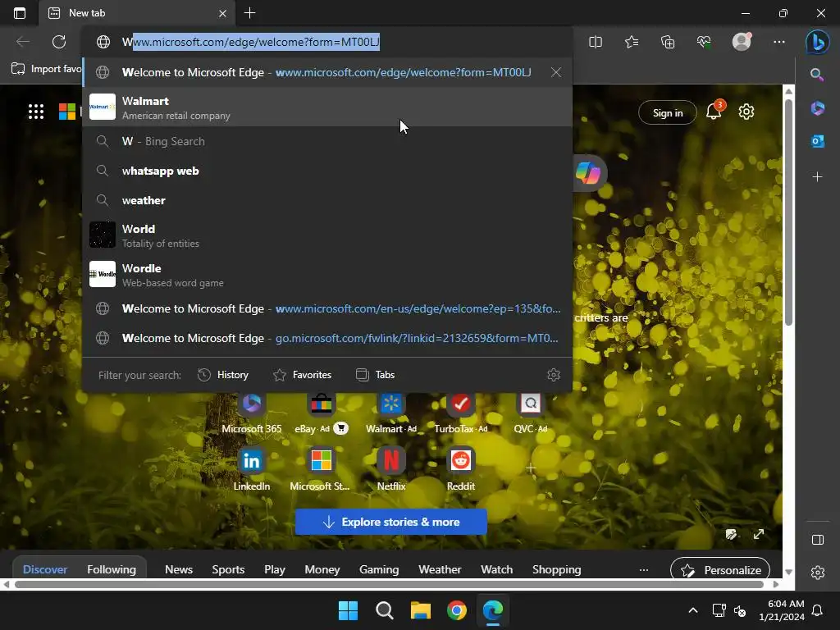Switch to the Discover tab
The width and height of the screenshot is (840, 630).
tap(45, 569)
